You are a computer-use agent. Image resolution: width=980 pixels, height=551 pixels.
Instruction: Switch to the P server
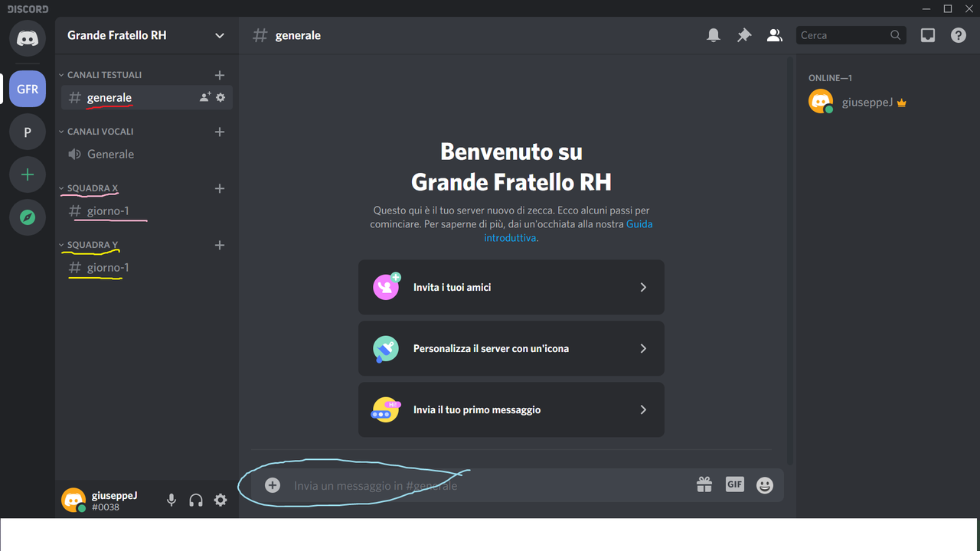(27, 131)
